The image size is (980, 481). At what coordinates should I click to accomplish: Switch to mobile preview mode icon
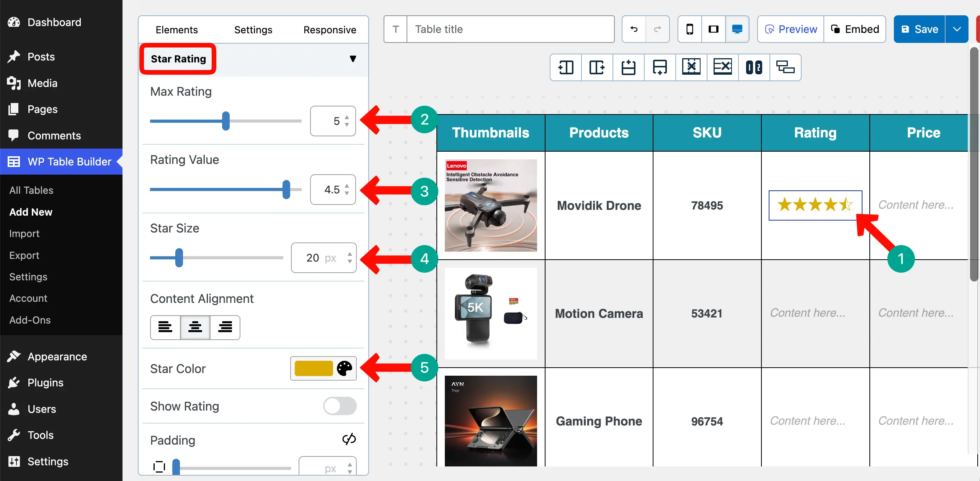pos(689,29)
